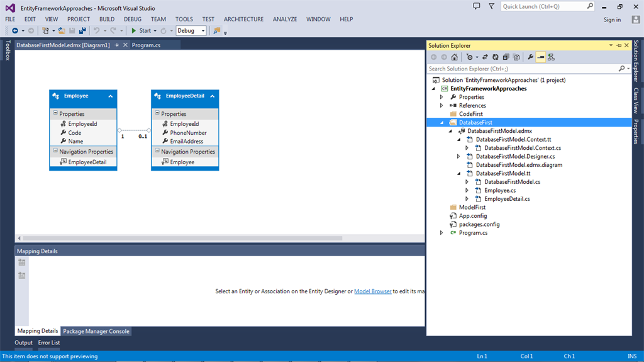644x362 pixels.
Task: Click the Open File folder icon
Action: [62, 31]
